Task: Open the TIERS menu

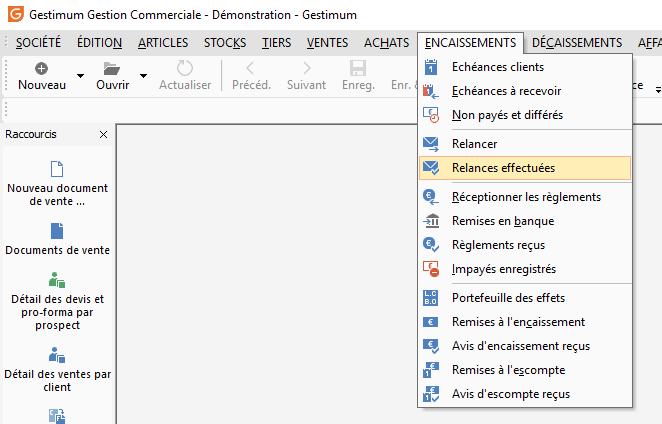Action: coord(277,43)
